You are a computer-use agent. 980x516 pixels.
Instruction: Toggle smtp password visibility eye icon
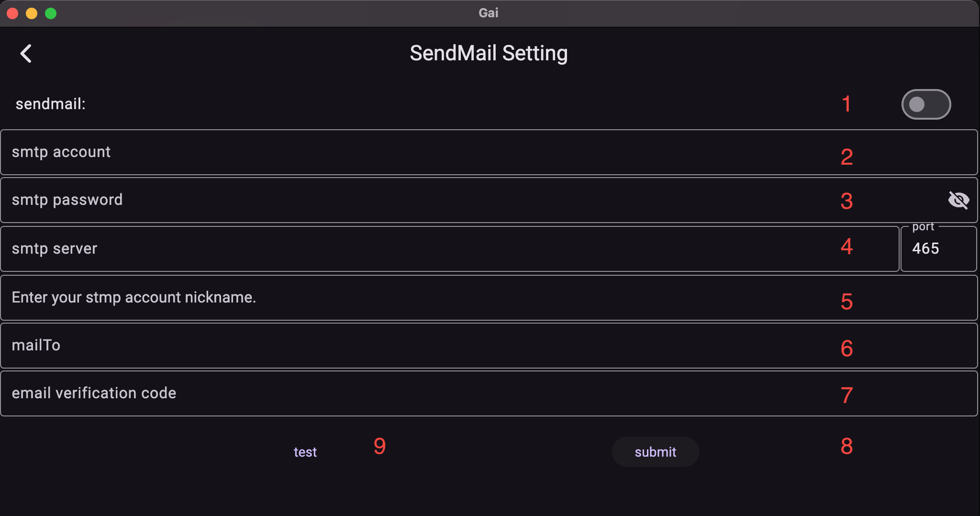(x=958, y=200)
